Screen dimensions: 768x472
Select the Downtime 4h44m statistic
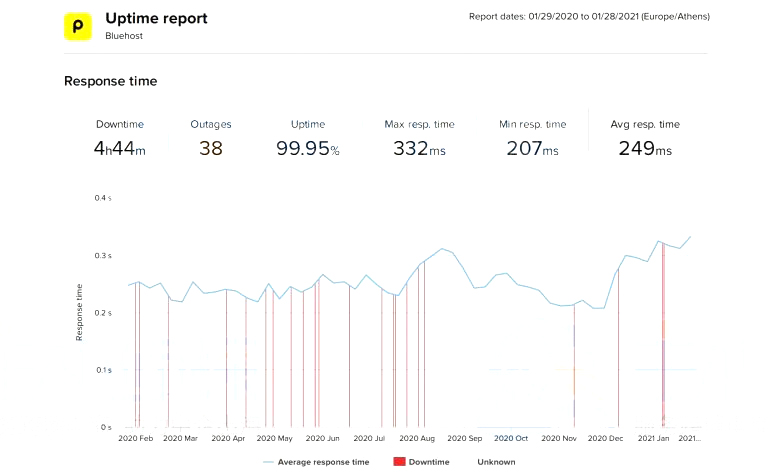pyautogui.click(x=120, y=149)
